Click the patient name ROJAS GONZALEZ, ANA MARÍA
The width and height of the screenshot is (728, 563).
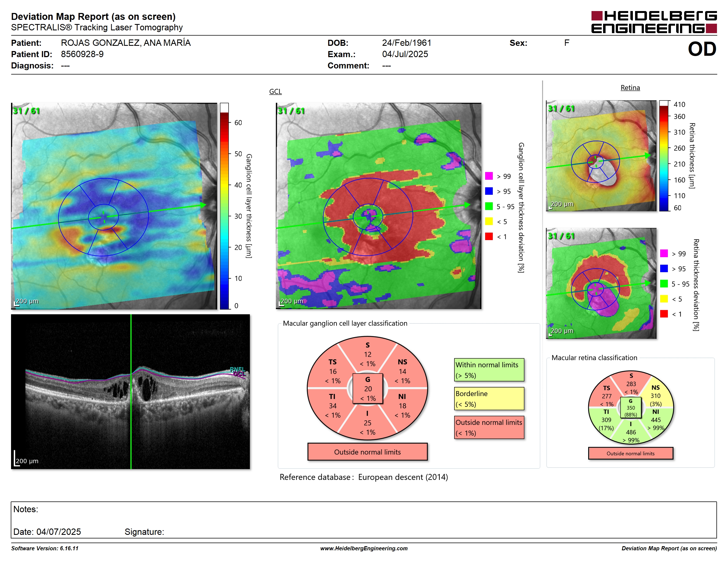coord(126,43)
